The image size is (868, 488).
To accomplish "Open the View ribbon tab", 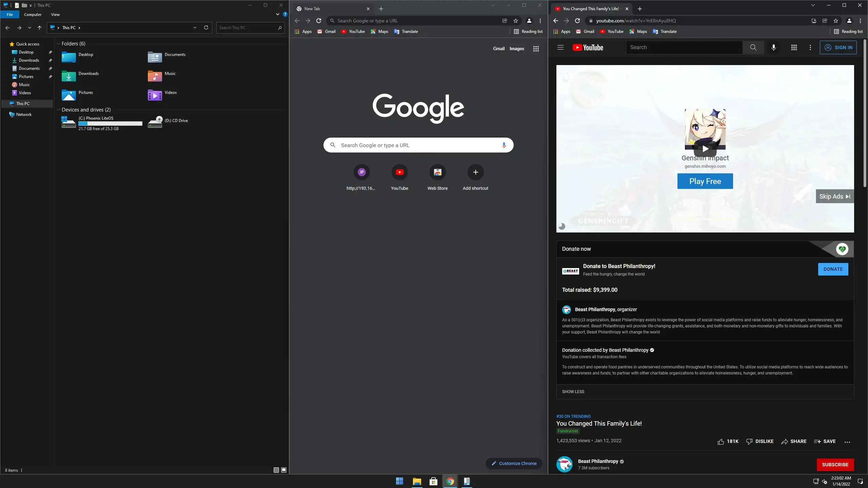I will pyautogui.click(x=55, y=15).
